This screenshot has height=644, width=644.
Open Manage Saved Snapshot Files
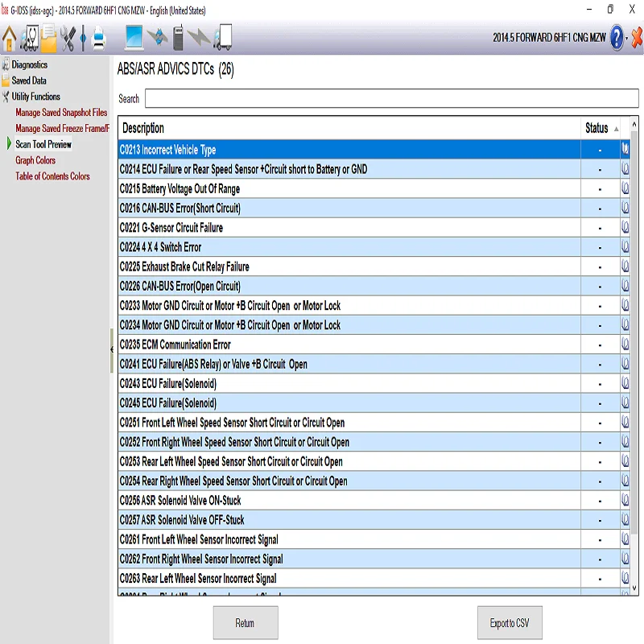coord(61,112)
